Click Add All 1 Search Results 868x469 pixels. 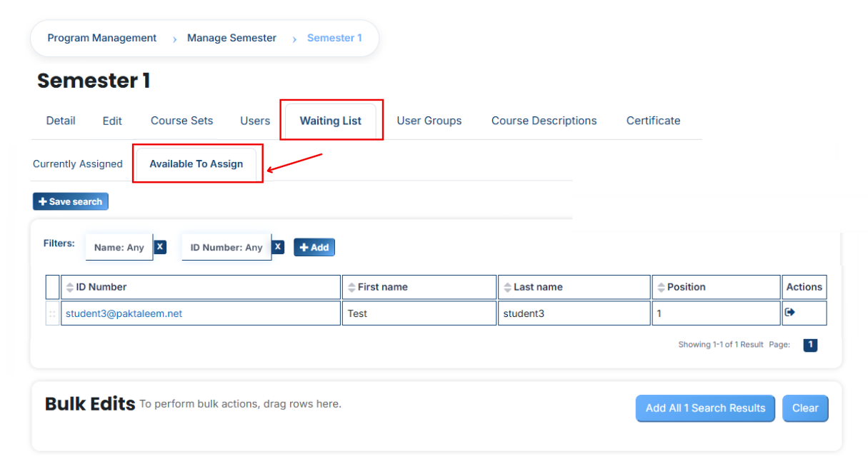705,408
